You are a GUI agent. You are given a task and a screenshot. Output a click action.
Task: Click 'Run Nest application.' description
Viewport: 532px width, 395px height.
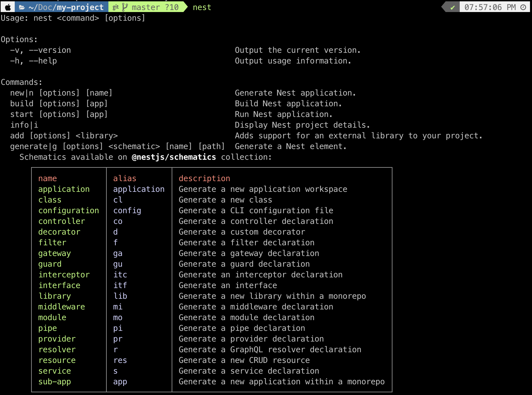pyautogui.click(x=284, y=114)
